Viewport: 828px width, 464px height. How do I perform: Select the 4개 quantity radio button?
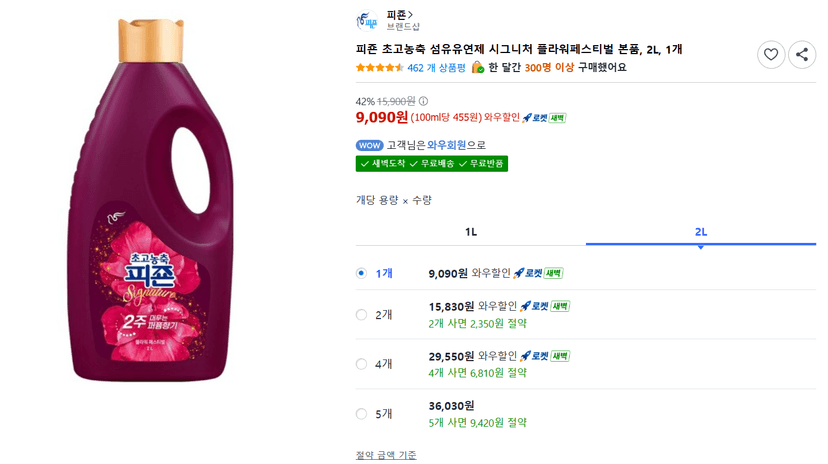pyautogui.click(x=361, y=364)
